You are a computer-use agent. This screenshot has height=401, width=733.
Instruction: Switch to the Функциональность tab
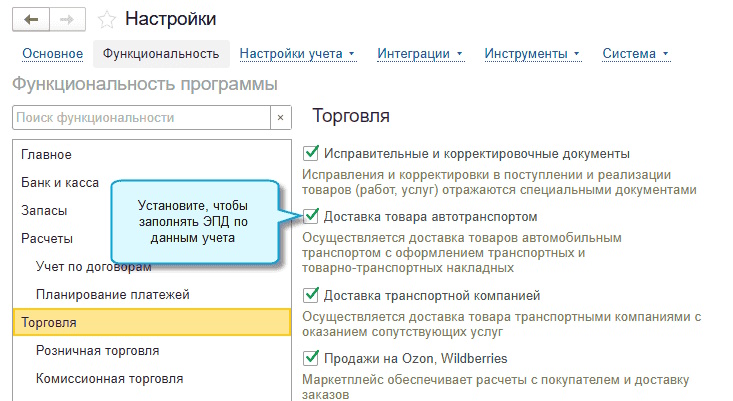click(161, 54)
